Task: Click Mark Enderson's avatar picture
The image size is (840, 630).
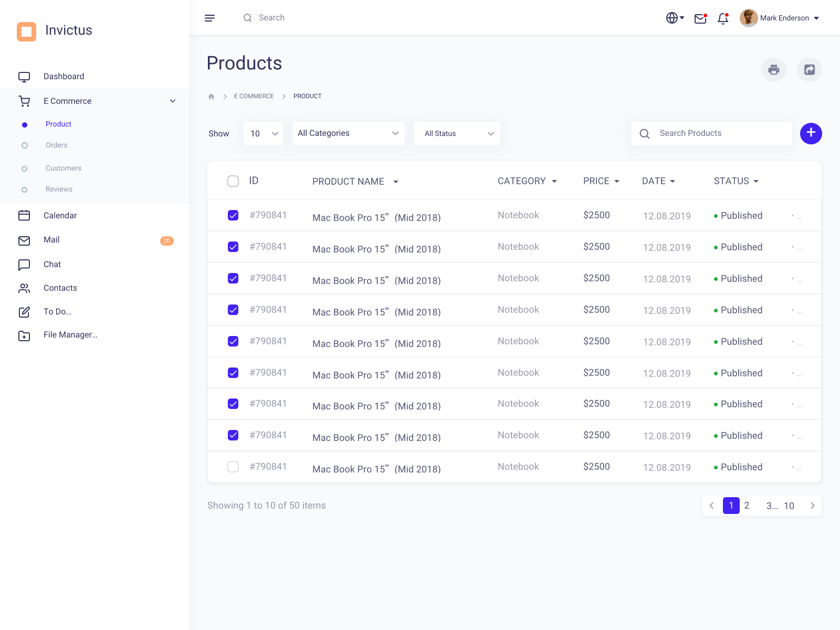Action: 749,18
